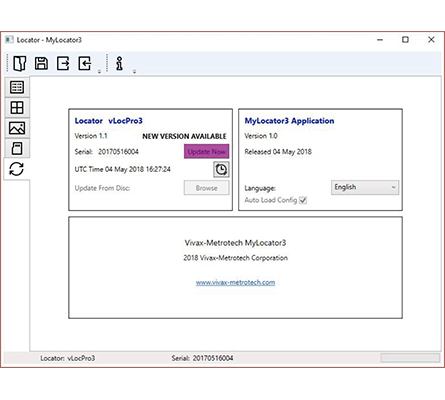Open the image picture sidebar tab
This screenshot has width=445, height=400.
pos(17,128)
